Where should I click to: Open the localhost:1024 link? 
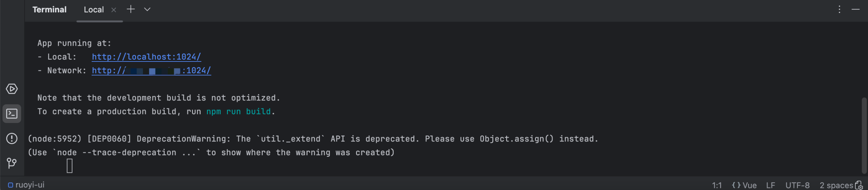pyautogui.click(x=147, y=57)
